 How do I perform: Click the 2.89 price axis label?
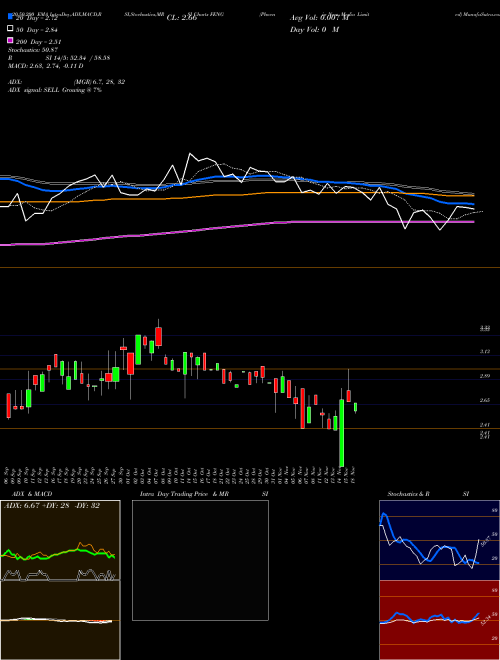point(485,376)
